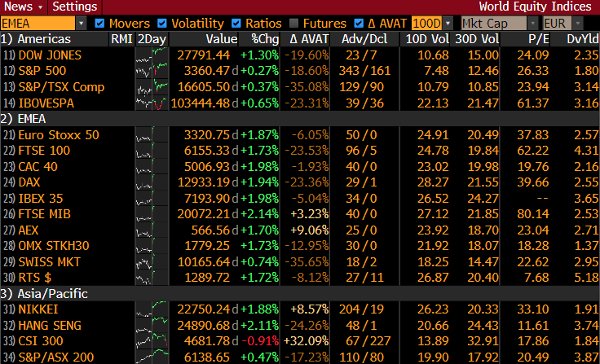Open the IBOVESPA 2Day sparkline chart

coord(152,103)
